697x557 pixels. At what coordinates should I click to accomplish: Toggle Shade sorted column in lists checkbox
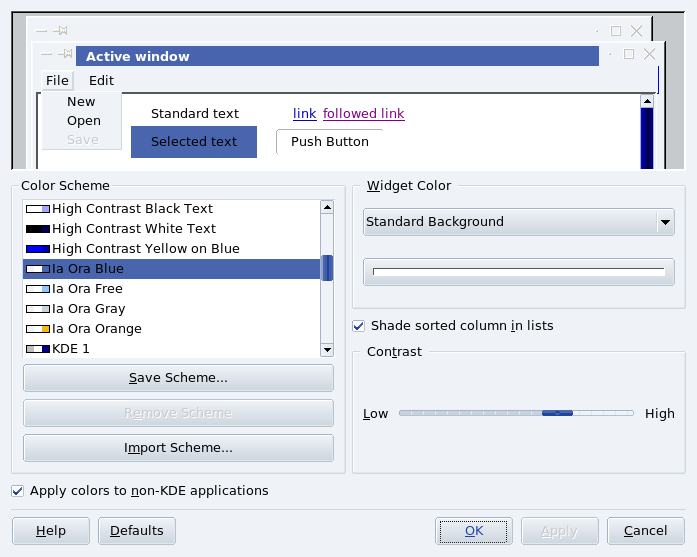(359, 326)
